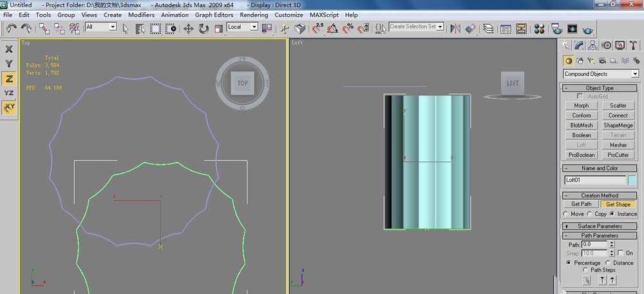Restrict to X axis constraint button
Viewport: 644px width, 294px height.
9,50
